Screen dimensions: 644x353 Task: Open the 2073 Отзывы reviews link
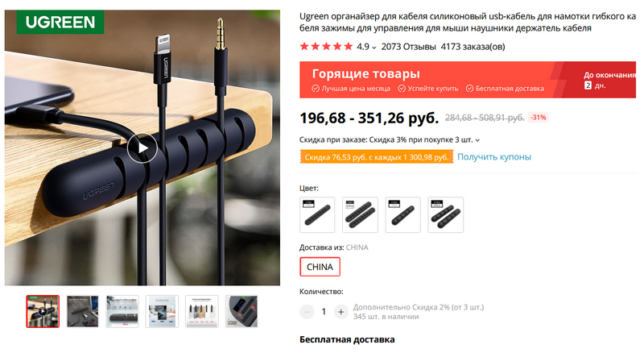(x=408, y=47)
